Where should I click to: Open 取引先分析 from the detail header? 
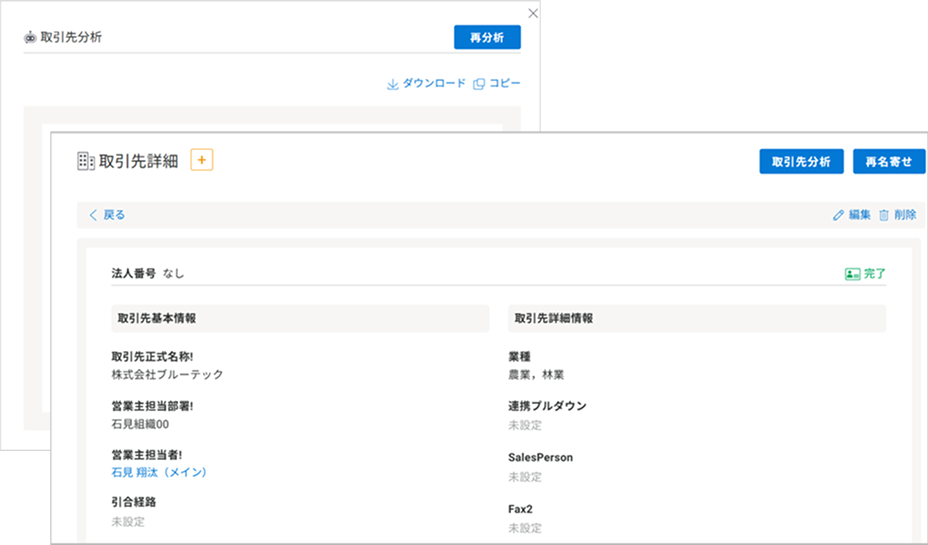[801, 162]
